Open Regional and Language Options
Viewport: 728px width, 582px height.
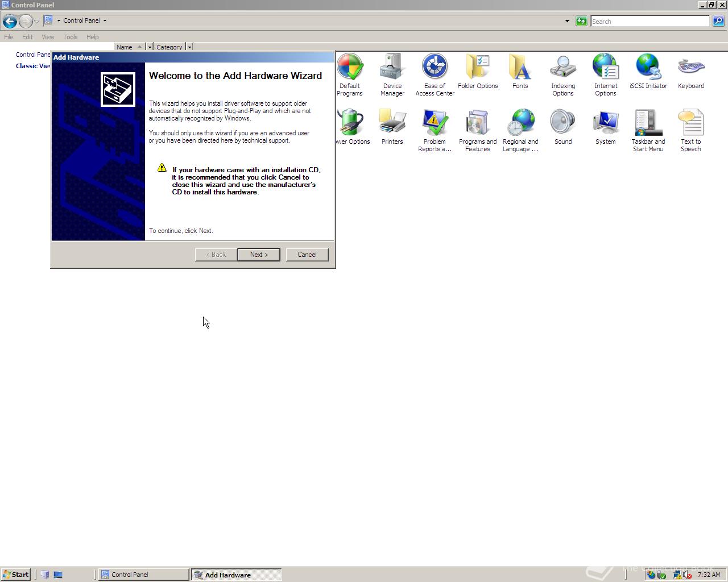[x=520, y=130]
